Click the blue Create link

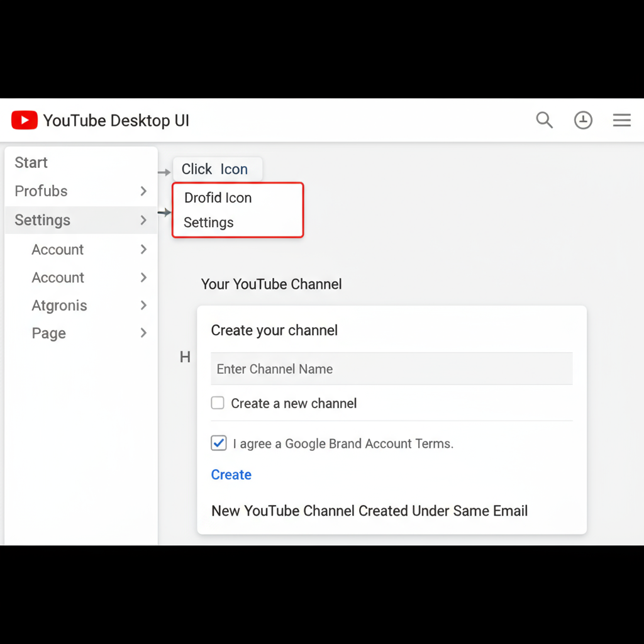pyautogui.click(x=231, y=474)
